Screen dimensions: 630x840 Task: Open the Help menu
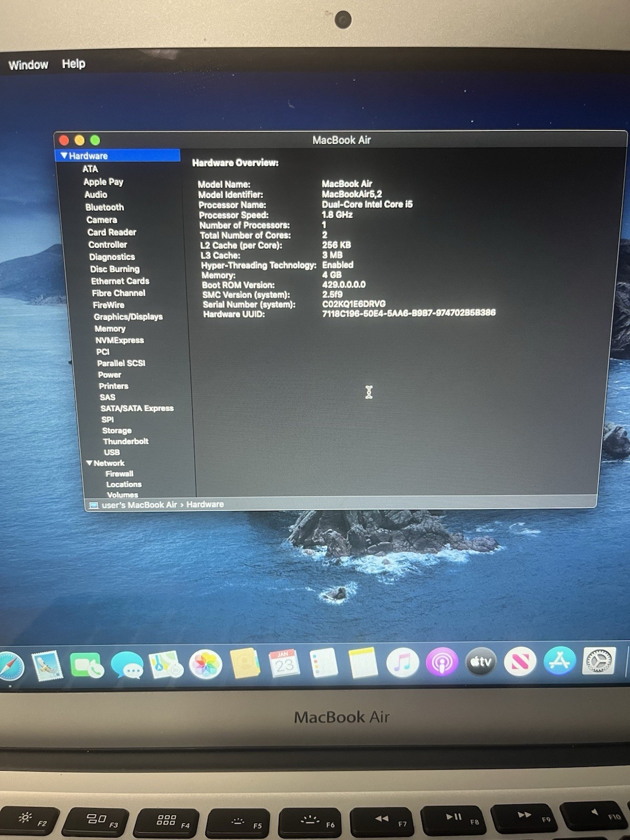(x=73, y=64)
